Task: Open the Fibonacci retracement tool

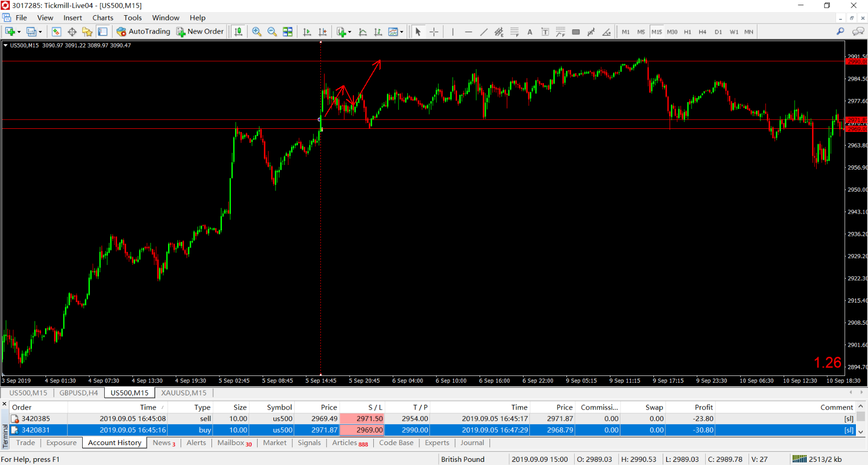Action: [x=515, y=32]
